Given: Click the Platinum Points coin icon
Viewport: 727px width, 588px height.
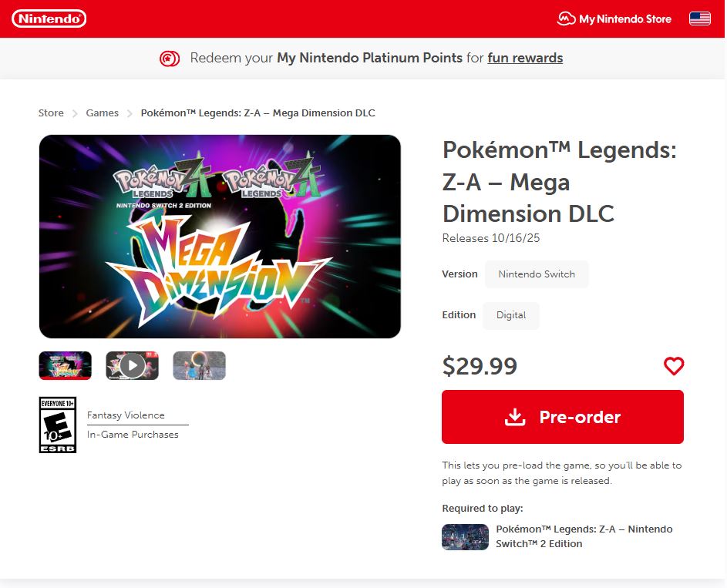Looking at the screenshot, I should click(x=170, y=58).
